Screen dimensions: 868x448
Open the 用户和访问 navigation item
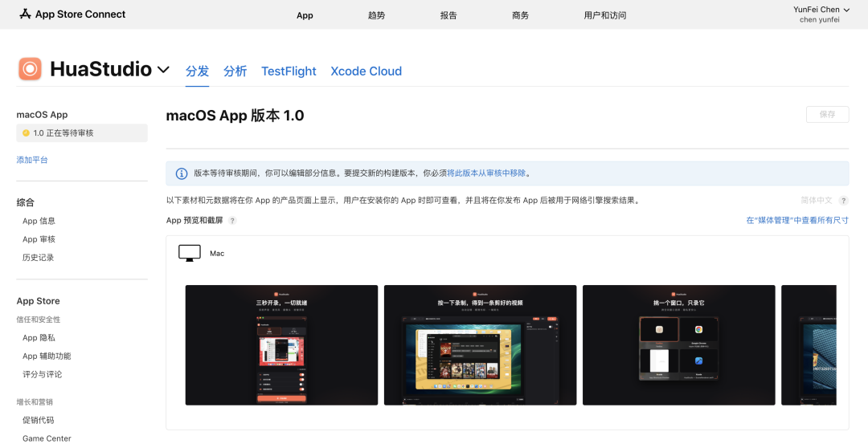pos(605,15)
